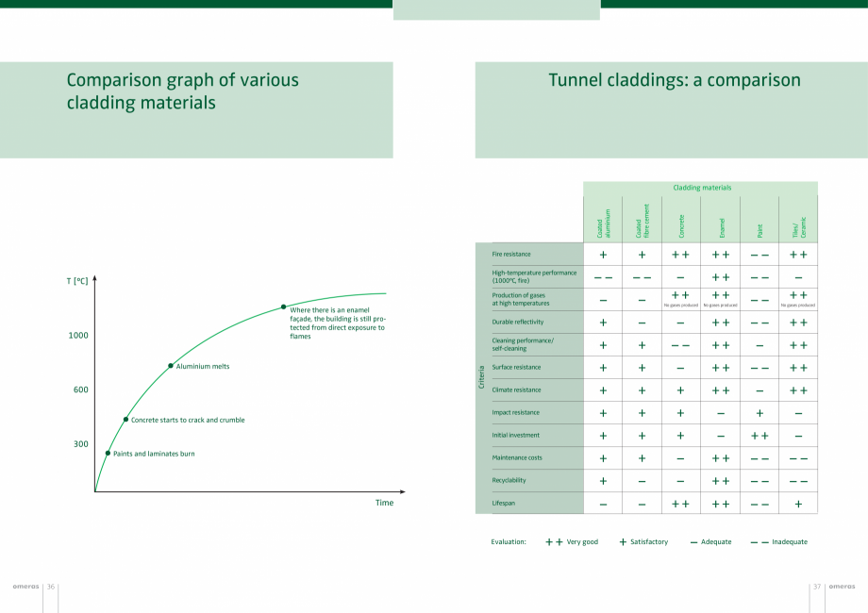The width and height of the screenshot is (868, 613).
Task: Click the enamel façade data point on curve
Action: (283, 306)
